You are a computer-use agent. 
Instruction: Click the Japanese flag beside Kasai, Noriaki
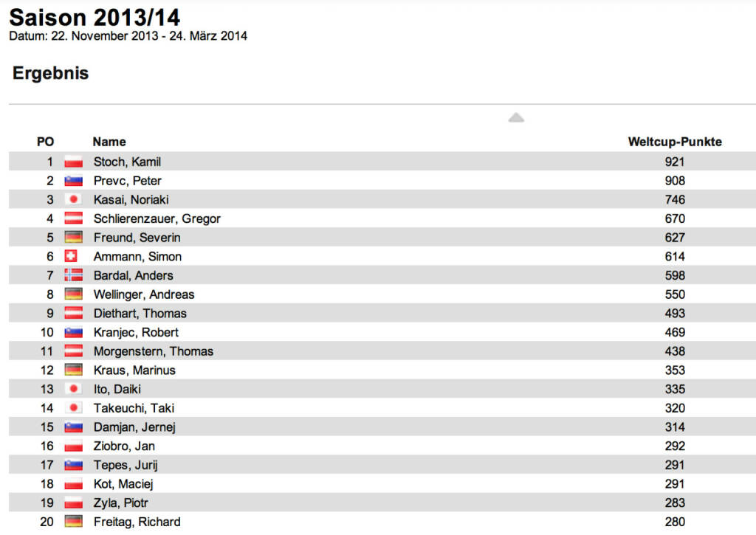coord(73,199)
